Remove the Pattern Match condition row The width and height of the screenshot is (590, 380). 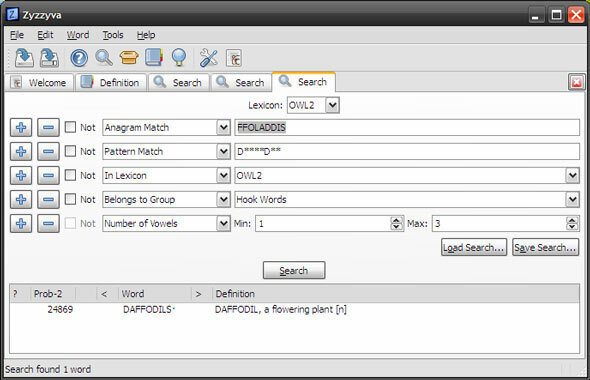[x=48, y=152]
